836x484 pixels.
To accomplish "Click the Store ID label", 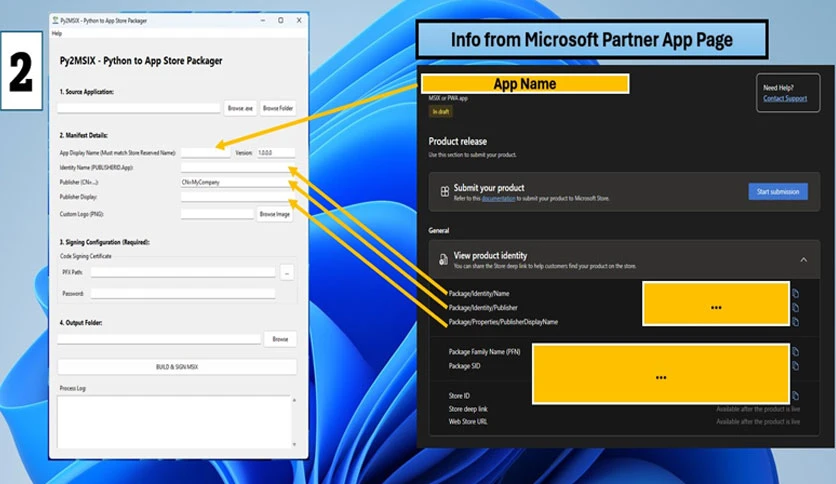I will [x=459, y=396].
